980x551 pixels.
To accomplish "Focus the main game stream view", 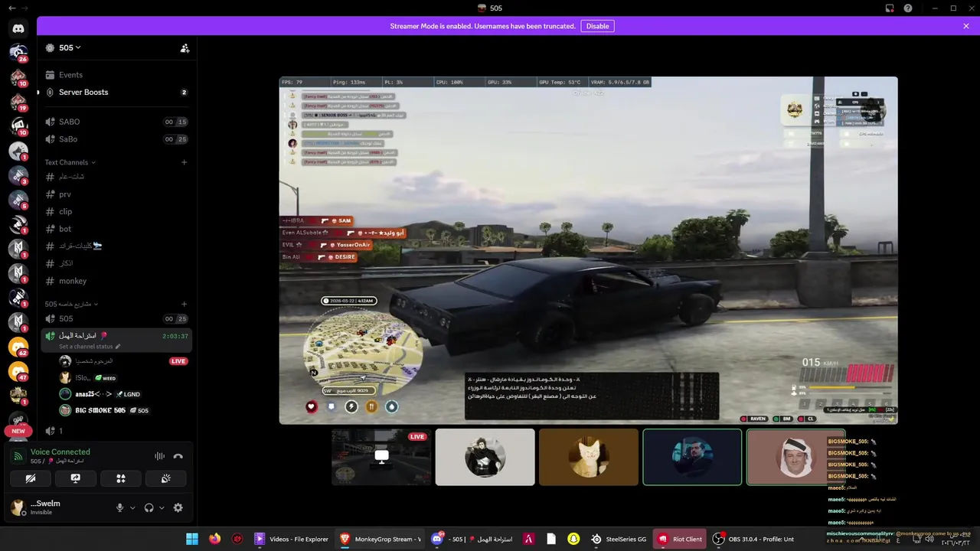I will 588,250.
